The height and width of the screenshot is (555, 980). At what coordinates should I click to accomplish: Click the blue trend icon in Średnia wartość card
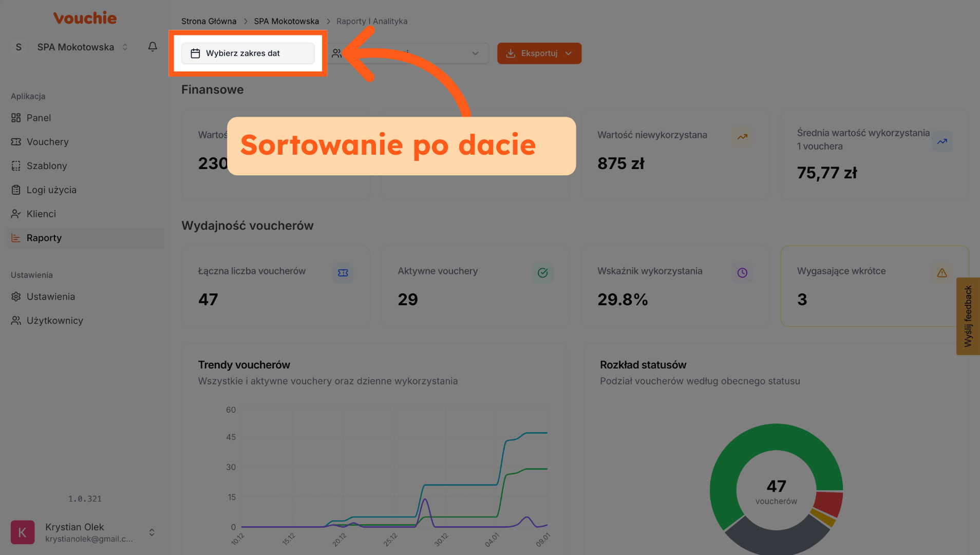pyautogui.click(x=941, y=141)
